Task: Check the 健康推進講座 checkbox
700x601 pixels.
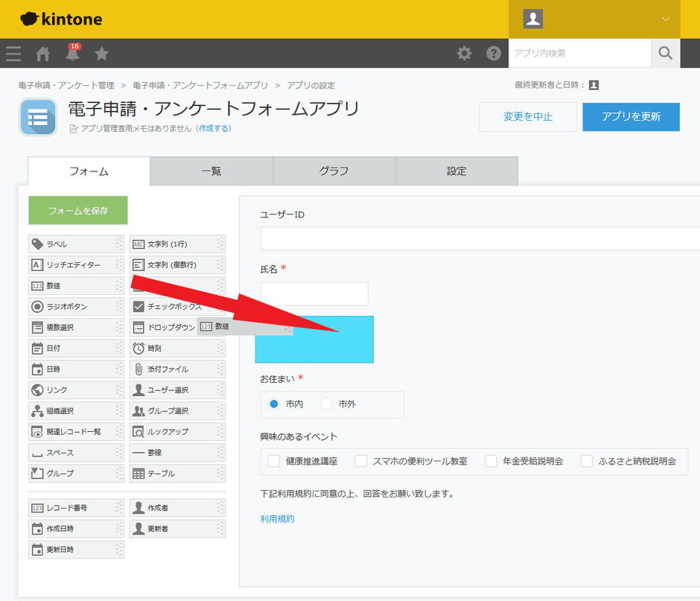Action: [x=273, y=462]
